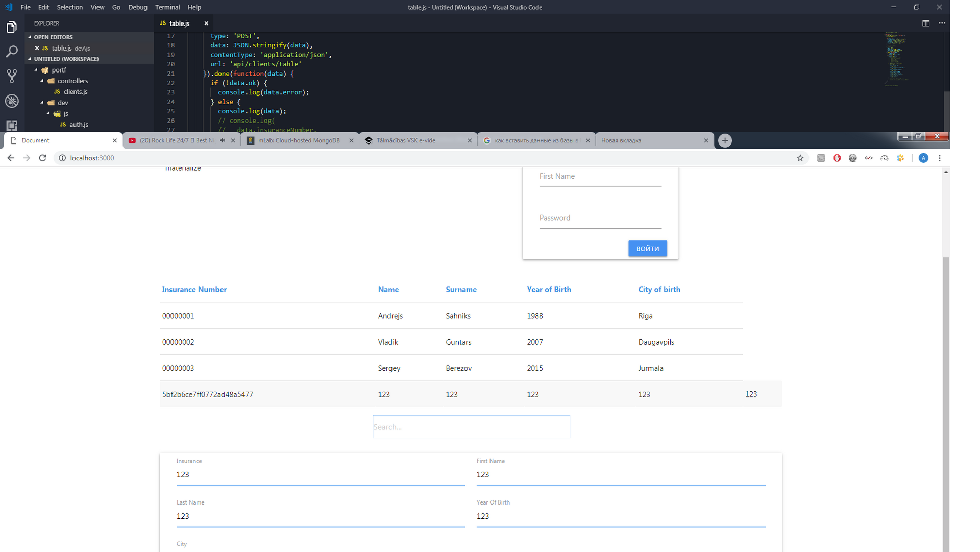This screenshot has width=980, height=552.
Task: Sort by Insurance Number column header
Action: point(194,290)
